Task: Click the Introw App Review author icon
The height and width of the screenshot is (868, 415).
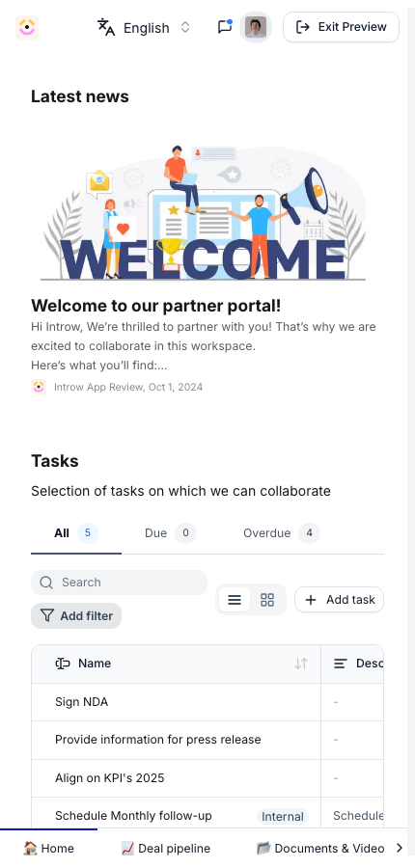Action: (39, 387)
